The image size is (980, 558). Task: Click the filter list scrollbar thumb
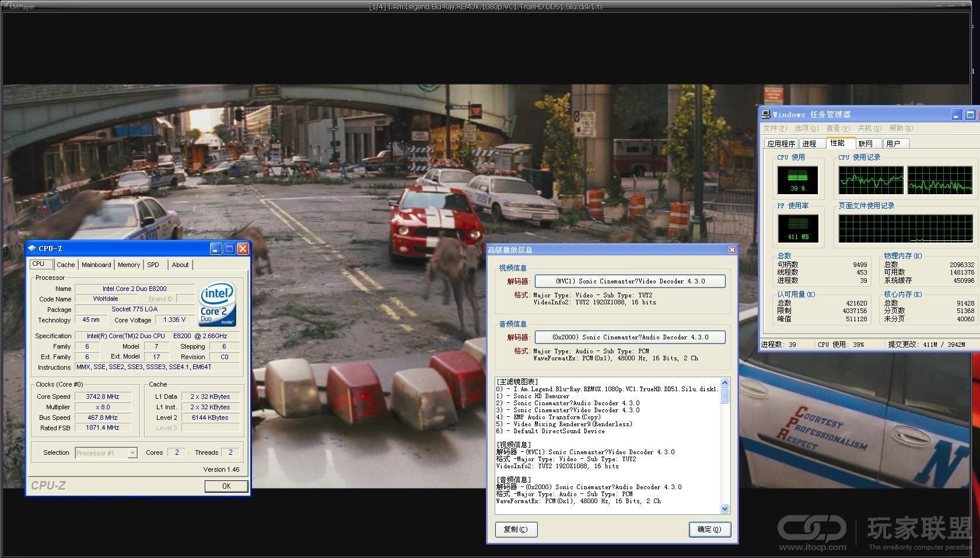(725, 395)
